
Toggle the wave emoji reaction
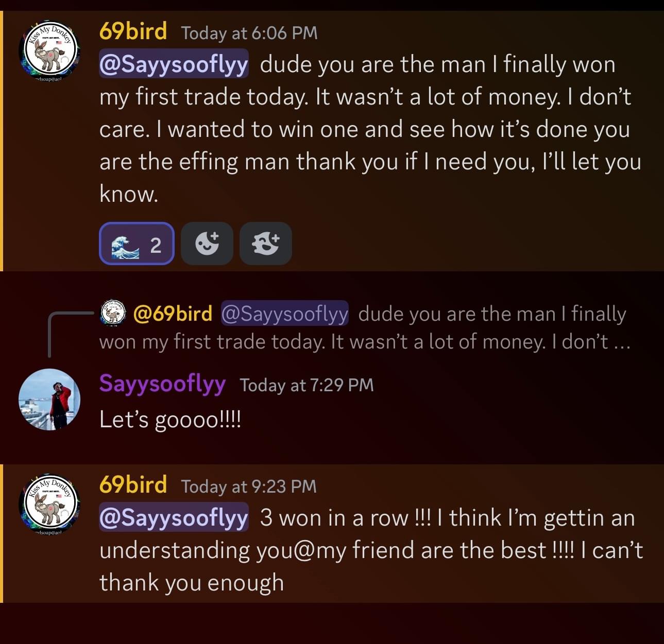(137, 244)
